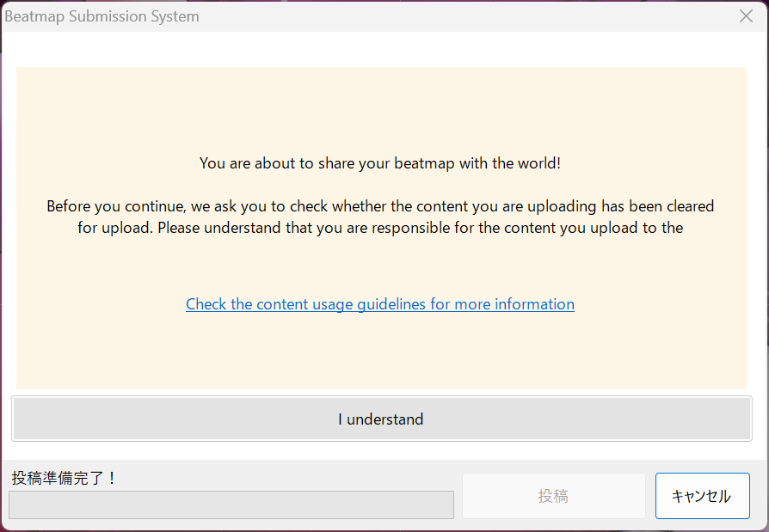This screenshot has width=769, height=532.
Task: Click the Beatmap Submission System title text
Action: pyautogui.click(x=102, y=16)
